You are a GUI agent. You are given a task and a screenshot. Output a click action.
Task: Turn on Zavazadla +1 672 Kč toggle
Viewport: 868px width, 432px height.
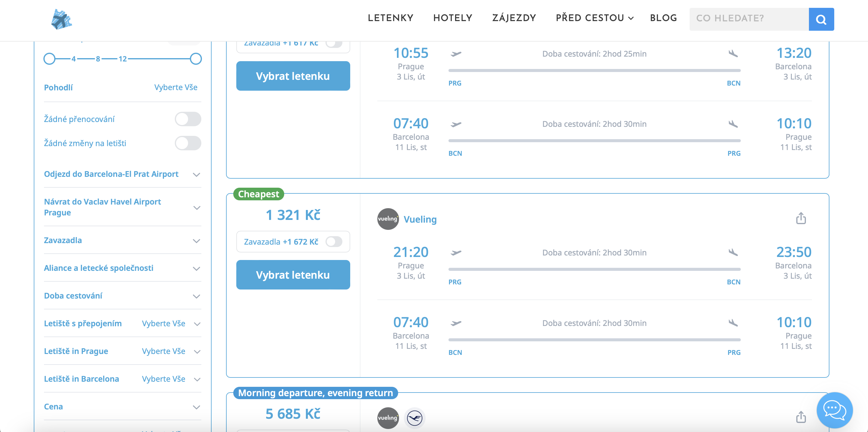(x=334, y=241)
